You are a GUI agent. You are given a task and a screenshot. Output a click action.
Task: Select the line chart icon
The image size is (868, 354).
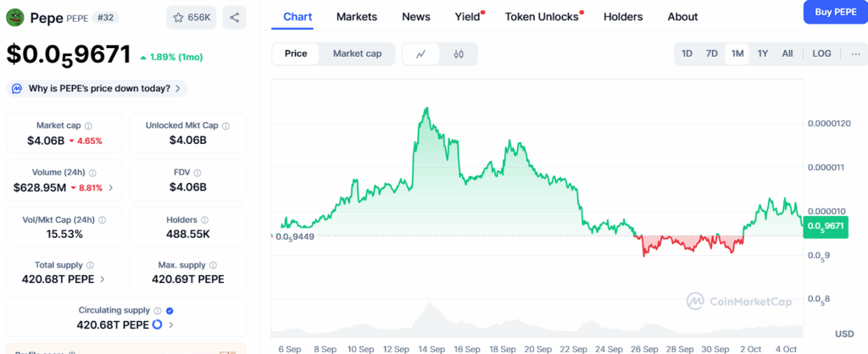click(421, 53)
